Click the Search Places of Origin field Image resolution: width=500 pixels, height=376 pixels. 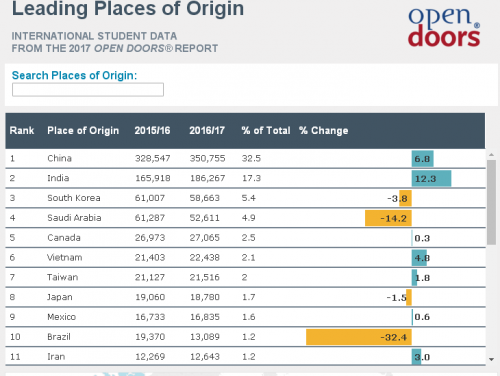(88, 90)
